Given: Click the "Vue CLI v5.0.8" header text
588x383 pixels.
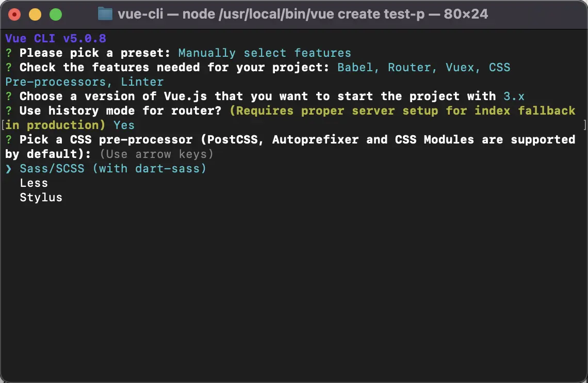Looking at the screenshot, I should (x=56, y=39).
